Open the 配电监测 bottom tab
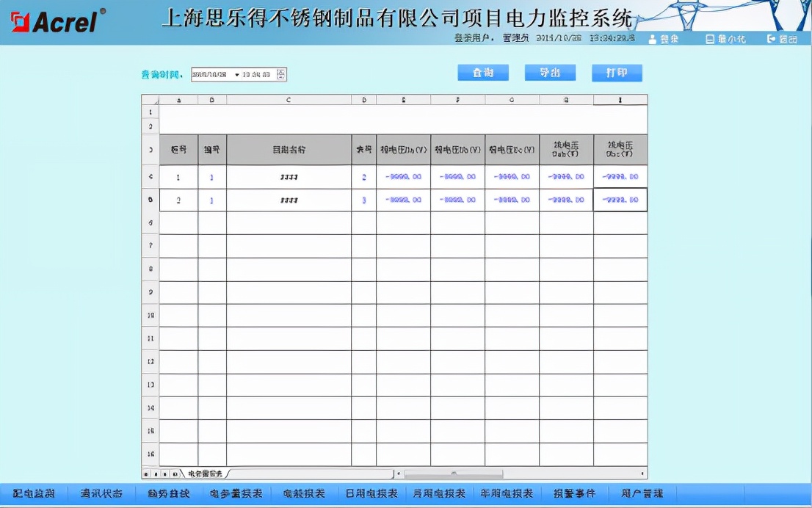This screenshot has height=508, width=812. click(34, 493)
